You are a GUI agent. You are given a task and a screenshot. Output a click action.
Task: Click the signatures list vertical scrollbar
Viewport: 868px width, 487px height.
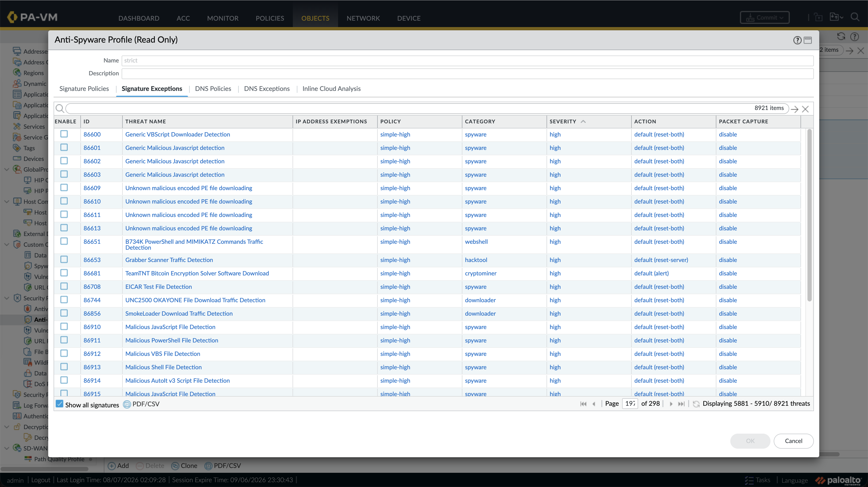(809, 215)
